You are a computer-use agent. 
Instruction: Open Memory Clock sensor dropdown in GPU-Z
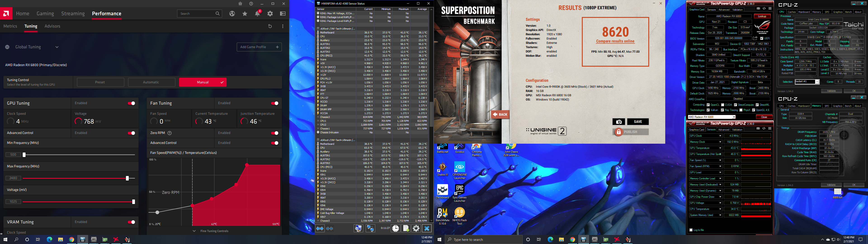(x=720, y=142)
